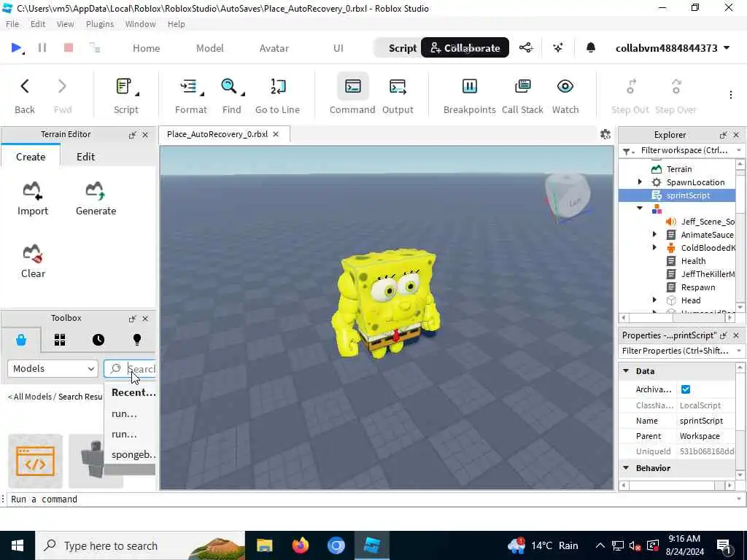Open File Explorer from the taskbar
The width and height of the screenshot is (747, 560).
[264, 545]
